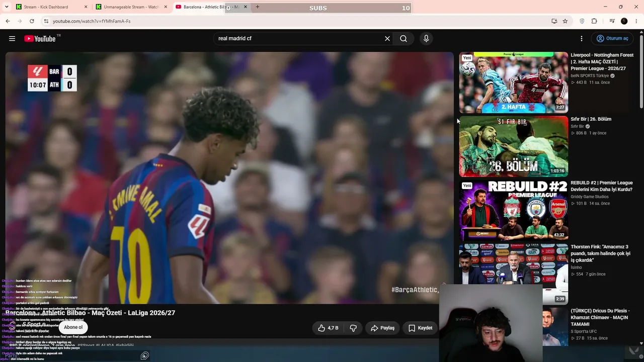
Task: Open the Thorsten Fink press conference thumbnail
Action: [513, 274]
